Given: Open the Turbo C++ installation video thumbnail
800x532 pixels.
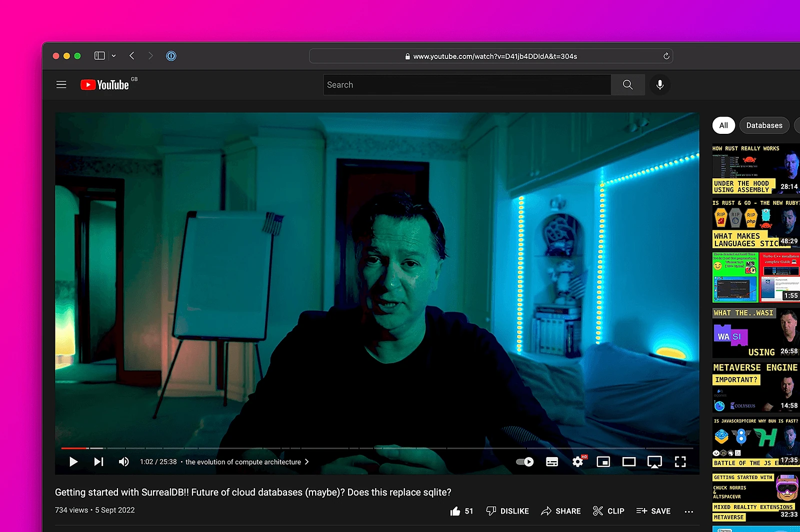Looking at the screenshot, I should coord(756,277).
